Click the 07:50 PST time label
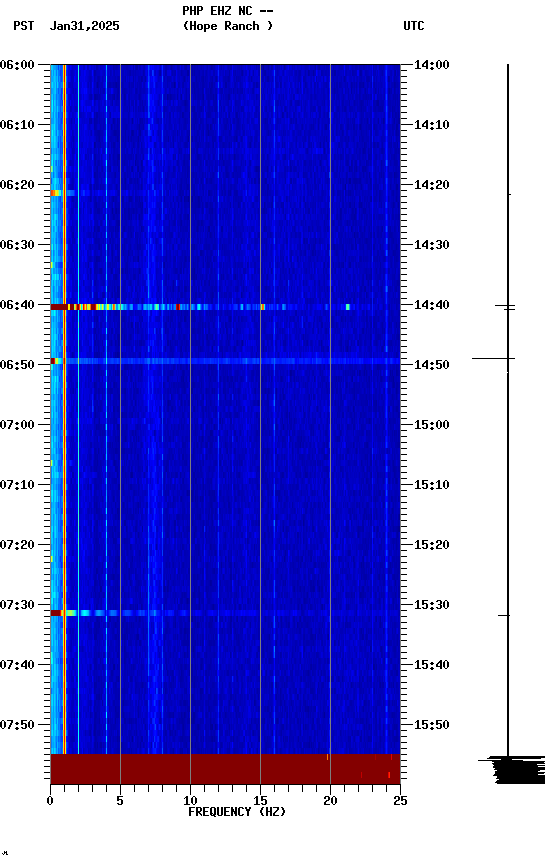Image resolution: width=552 pixels, height=864 pixels. 17,726
